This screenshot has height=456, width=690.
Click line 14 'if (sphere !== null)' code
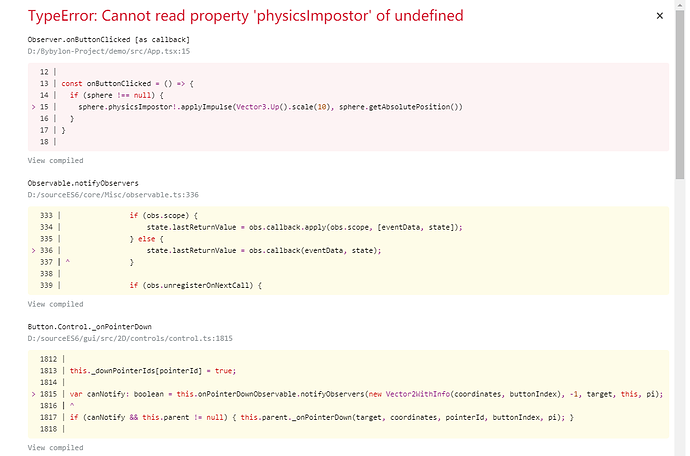point(117,95)
